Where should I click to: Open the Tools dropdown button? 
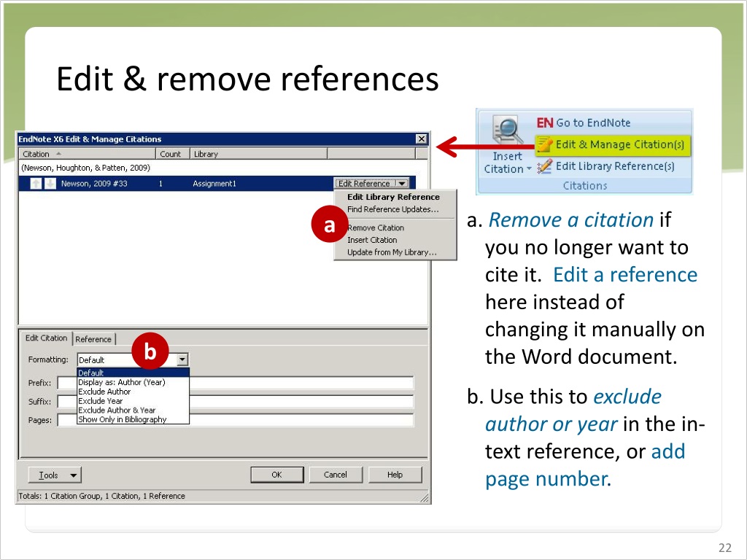tap(55, 475)
